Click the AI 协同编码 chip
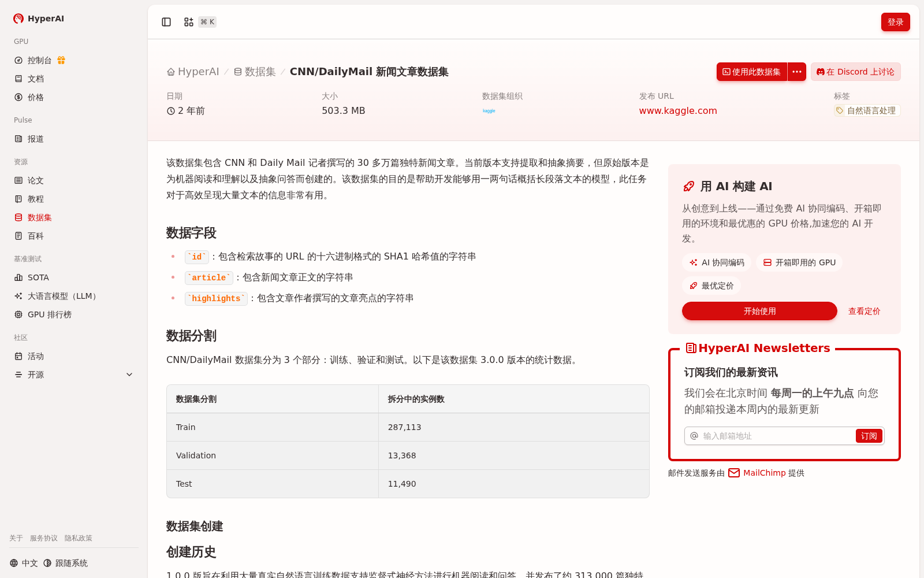Screen dimensions: 924x578 (x=717, y=262)
